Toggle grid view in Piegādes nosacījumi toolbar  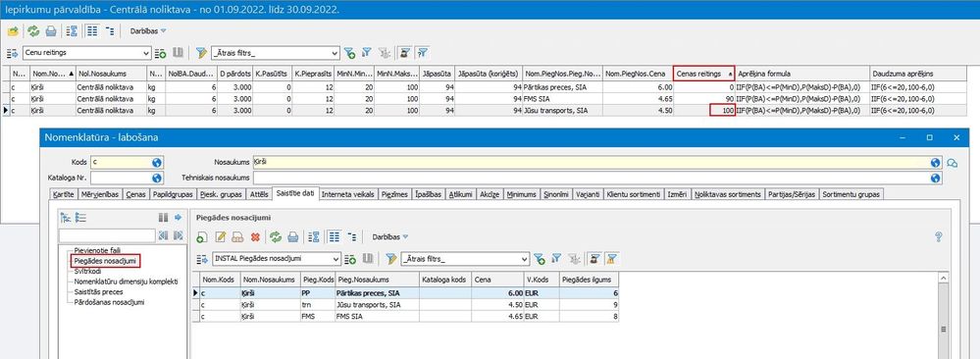tap(335, 237)
